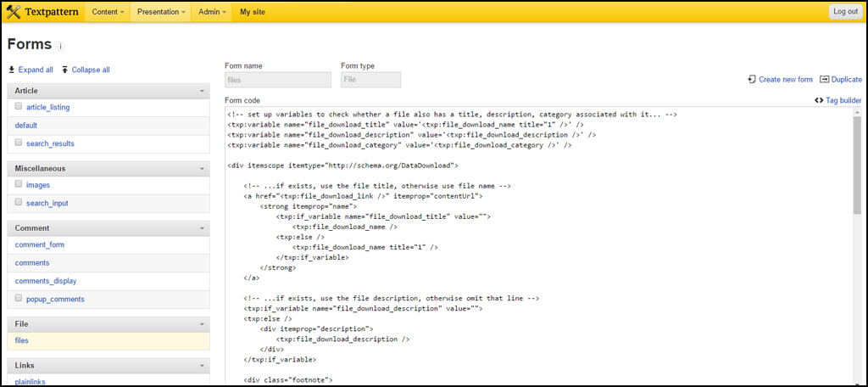Open the search_input form
The image size is (868, 387).
(x=47, y=203)
